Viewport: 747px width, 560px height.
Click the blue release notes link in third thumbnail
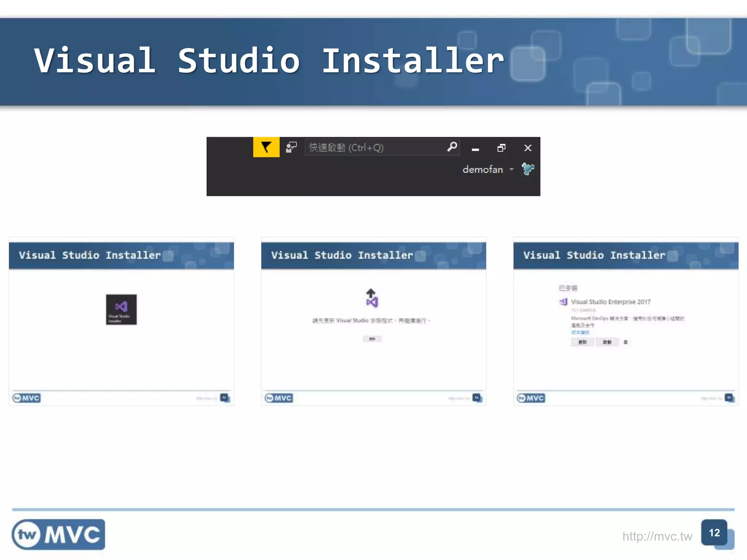tap(580, 332)
